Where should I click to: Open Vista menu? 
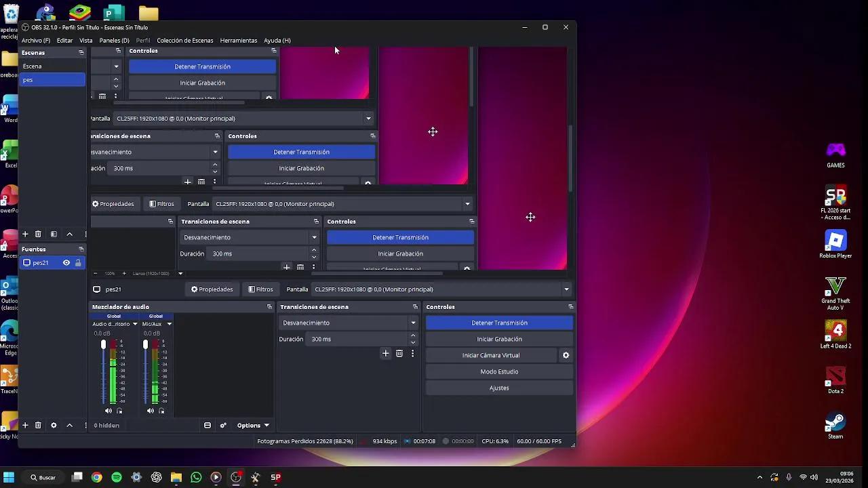(x=85, y=40)
